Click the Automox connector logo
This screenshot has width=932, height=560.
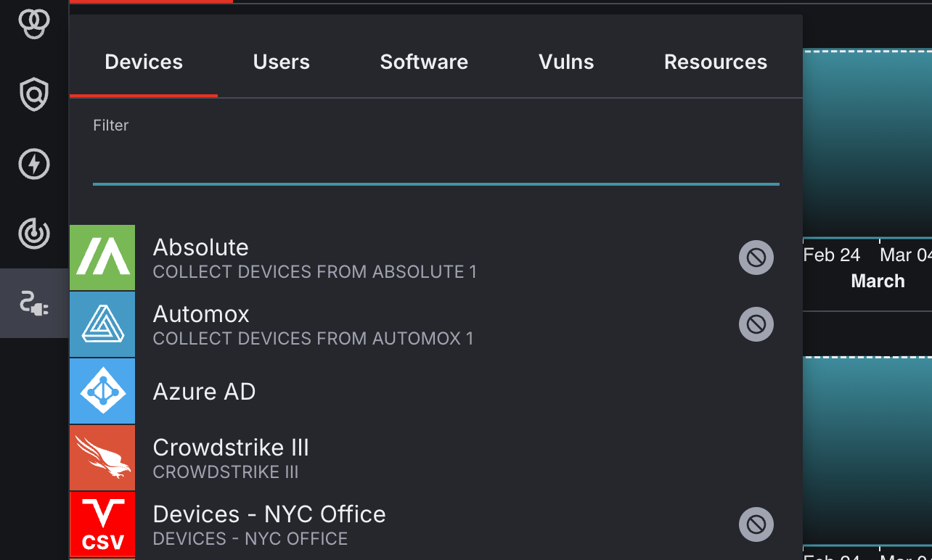coord(102,324)
